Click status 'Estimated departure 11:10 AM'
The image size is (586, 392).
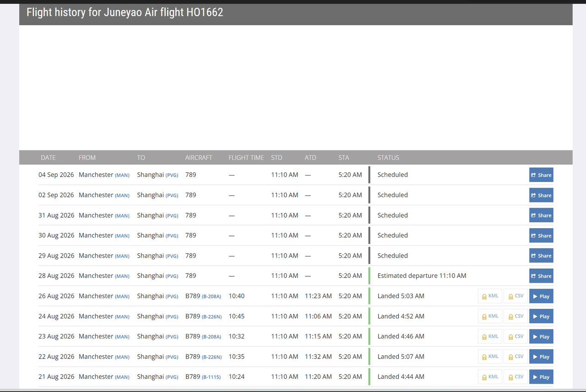422,276
